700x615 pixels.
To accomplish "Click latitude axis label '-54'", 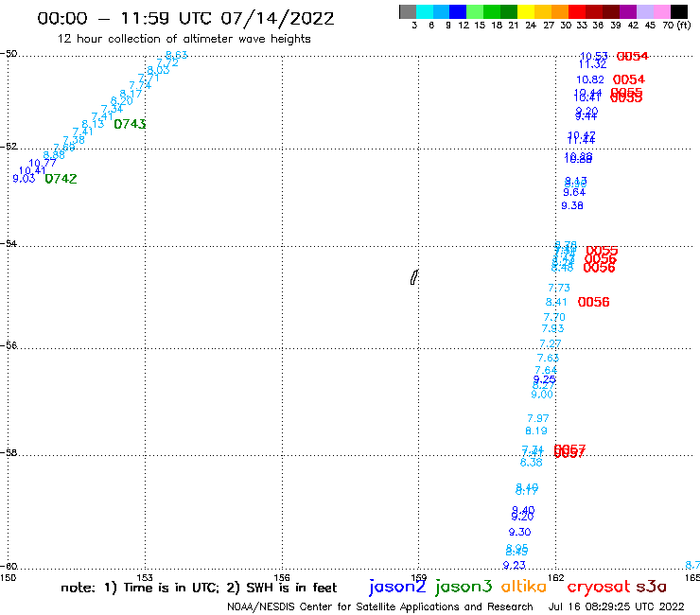I will tap(9, 243).
